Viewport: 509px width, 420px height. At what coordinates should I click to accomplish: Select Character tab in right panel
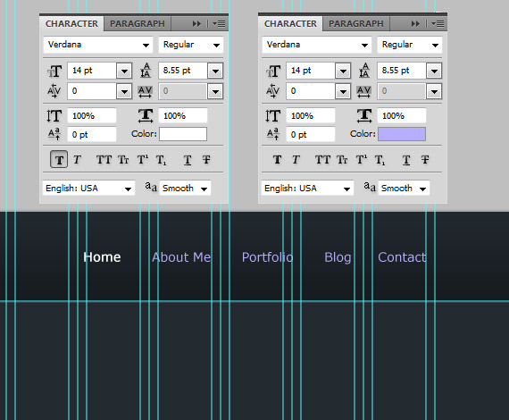[x=290, y=24]
